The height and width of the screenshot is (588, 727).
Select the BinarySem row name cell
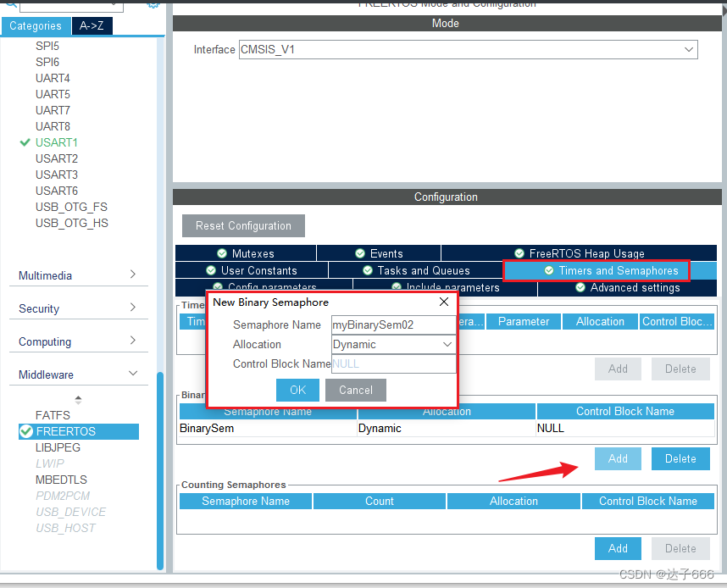pos(268,428)
